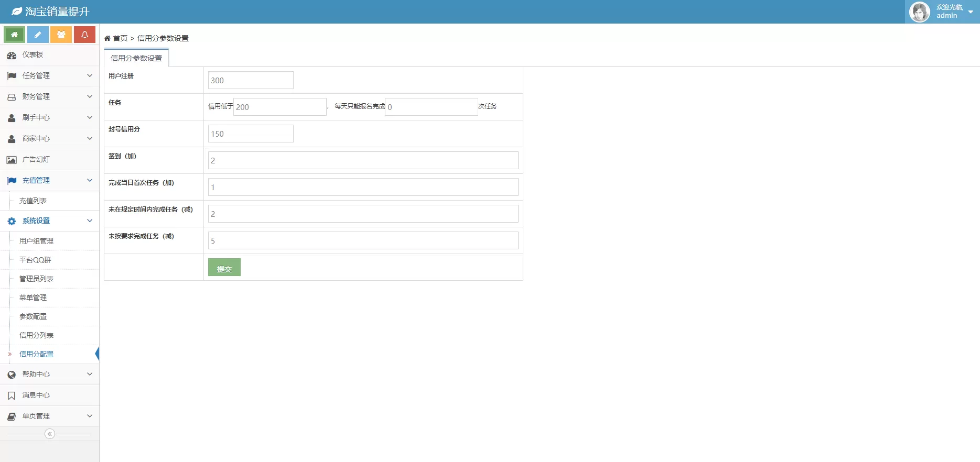Expand the 任务管理 menu chevron

tap(90, 75)
